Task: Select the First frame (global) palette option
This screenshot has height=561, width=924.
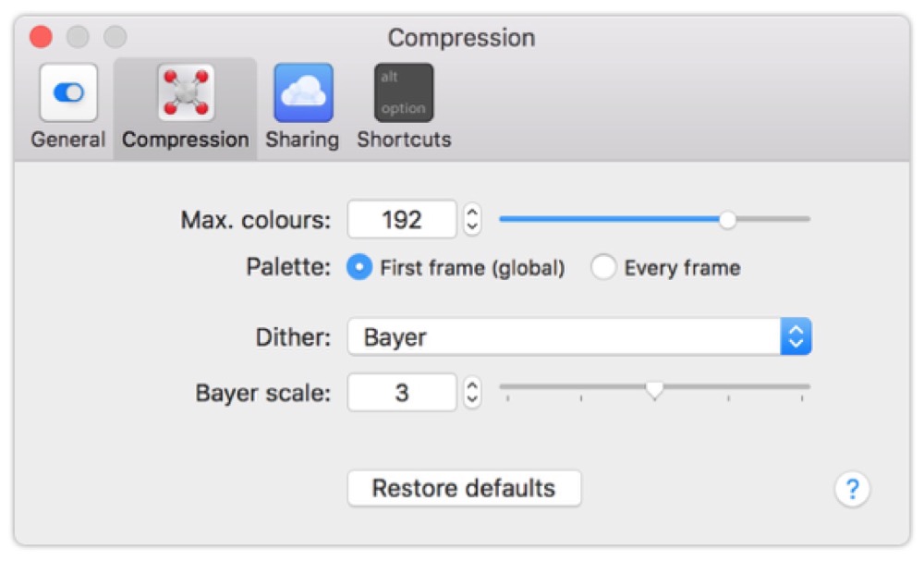Action: (359, 268)
